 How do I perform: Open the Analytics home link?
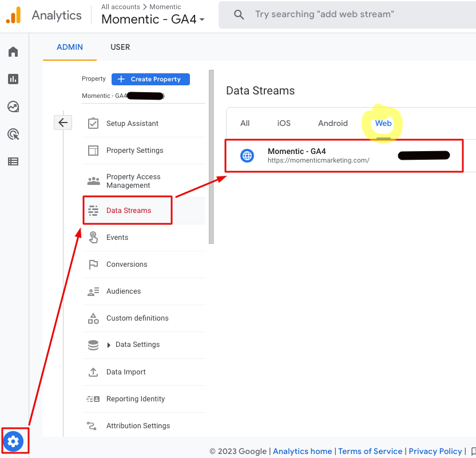click(302, 451)
